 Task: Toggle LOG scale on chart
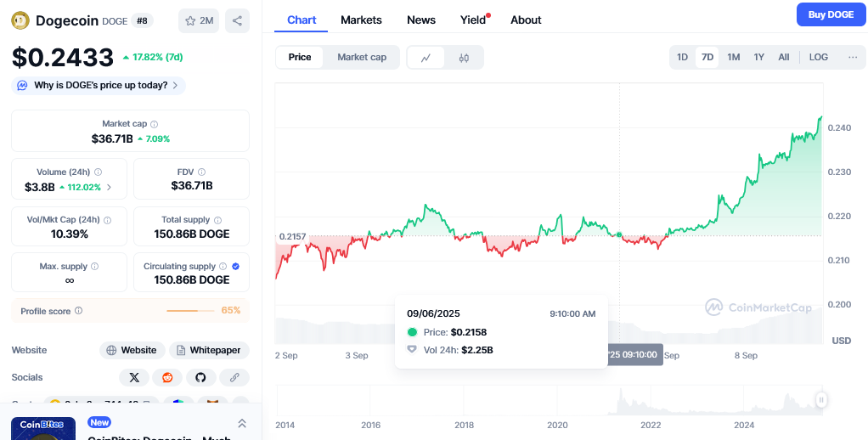coord(818,57)
